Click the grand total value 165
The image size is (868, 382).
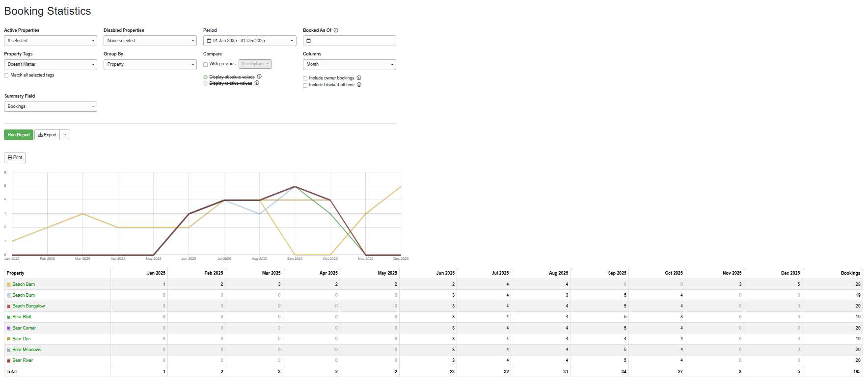click(x=857, y=372)
